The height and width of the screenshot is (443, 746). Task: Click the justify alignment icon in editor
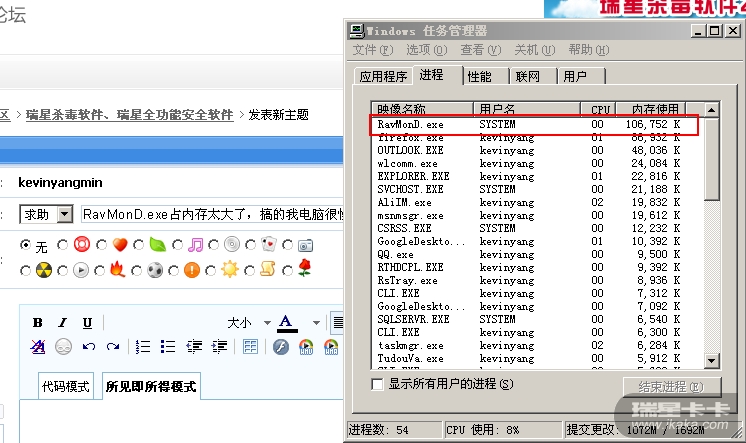(x=338, y=323)
